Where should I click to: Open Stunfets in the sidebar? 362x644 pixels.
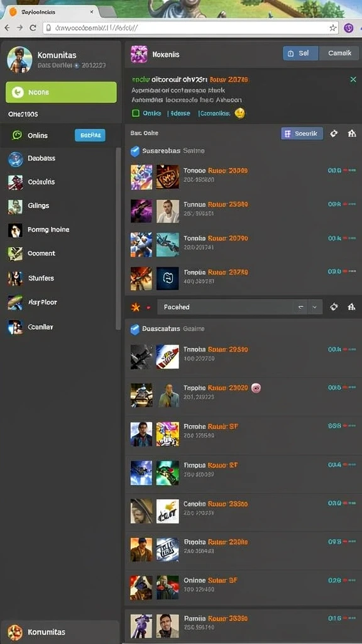41,278
